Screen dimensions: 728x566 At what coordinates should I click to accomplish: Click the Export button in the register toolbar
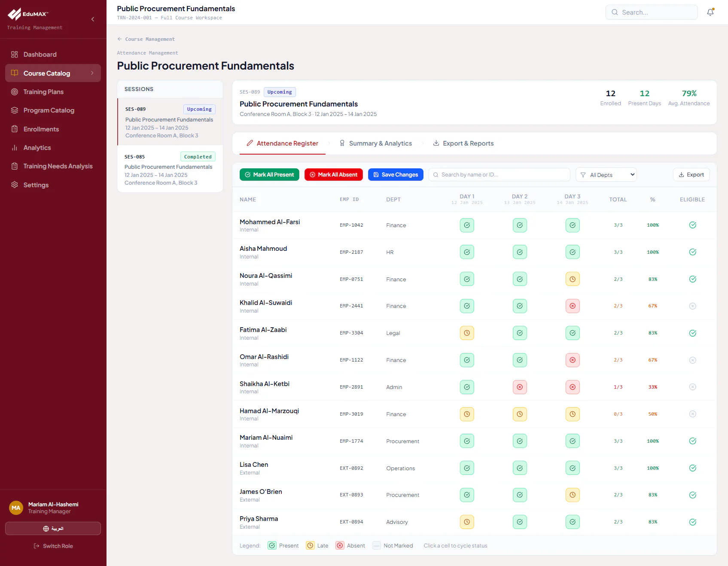691,175
